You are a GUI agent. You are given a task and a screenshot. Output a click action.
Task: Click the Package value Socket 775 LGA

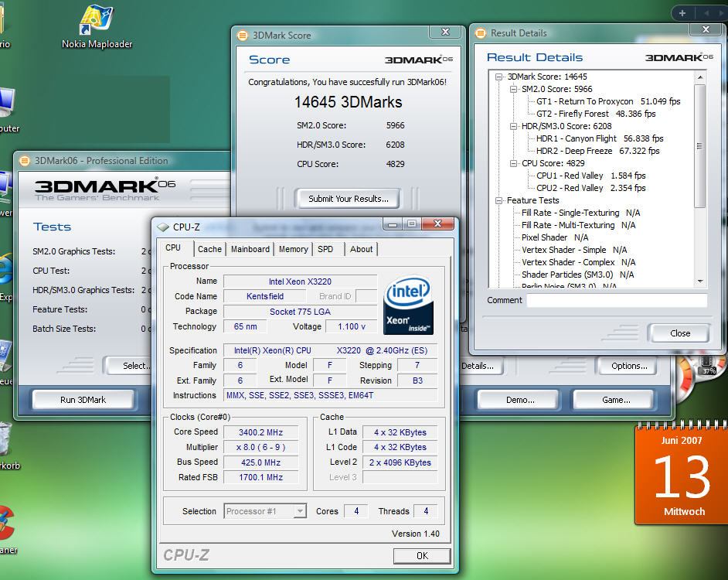(x=300, y=312)
